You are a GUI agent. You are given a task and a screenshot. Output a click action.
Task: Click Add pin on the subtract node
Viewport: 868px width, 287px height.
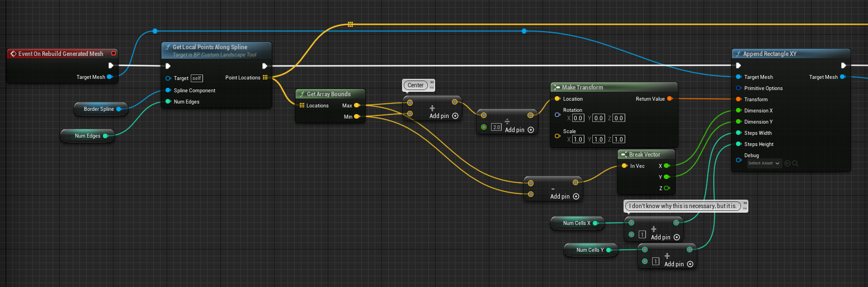pos(564,196)
